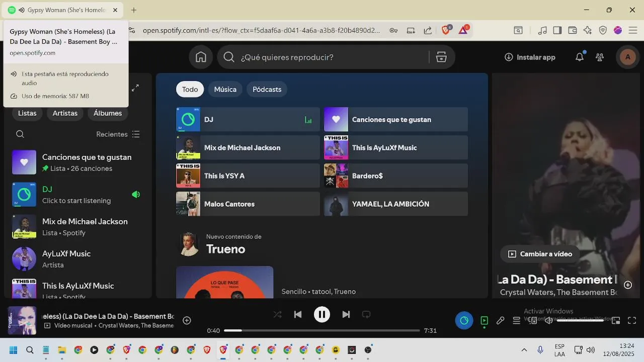This screenshot has height=362, width=644.
Task: Open This Is YSY A card
Action: 248,176
